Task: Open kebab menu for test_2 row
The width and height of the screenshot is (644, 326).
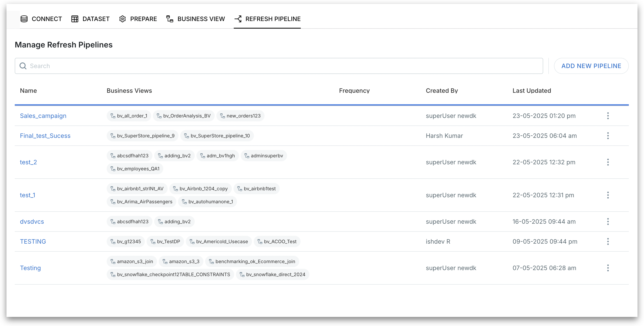Action: coord(608,162)
